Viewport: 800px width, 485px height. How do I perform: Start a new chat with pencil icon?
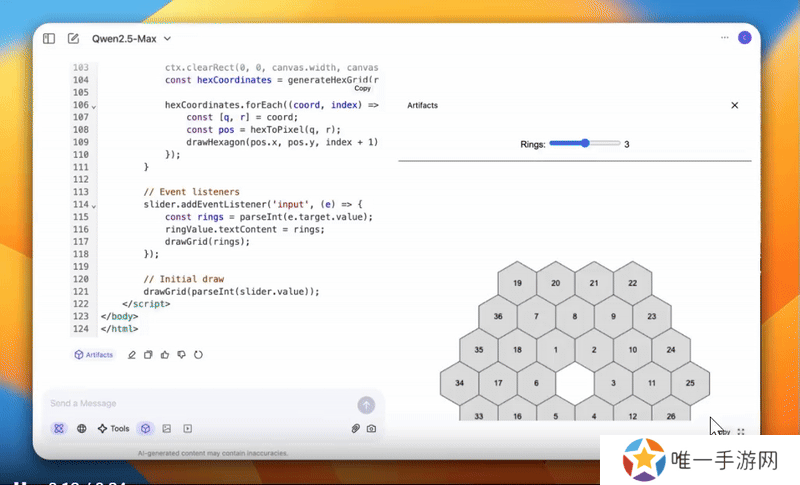click(x=73, y=39)
